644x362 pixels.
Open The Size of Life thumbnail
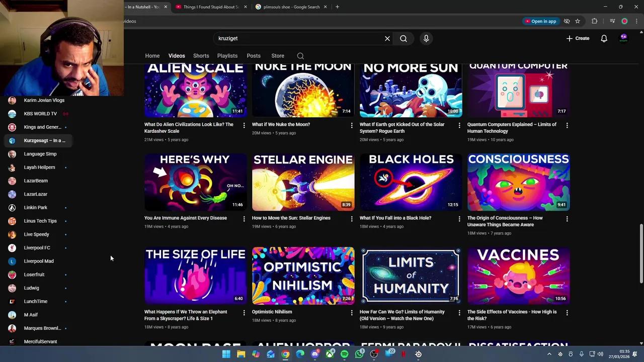195,276
